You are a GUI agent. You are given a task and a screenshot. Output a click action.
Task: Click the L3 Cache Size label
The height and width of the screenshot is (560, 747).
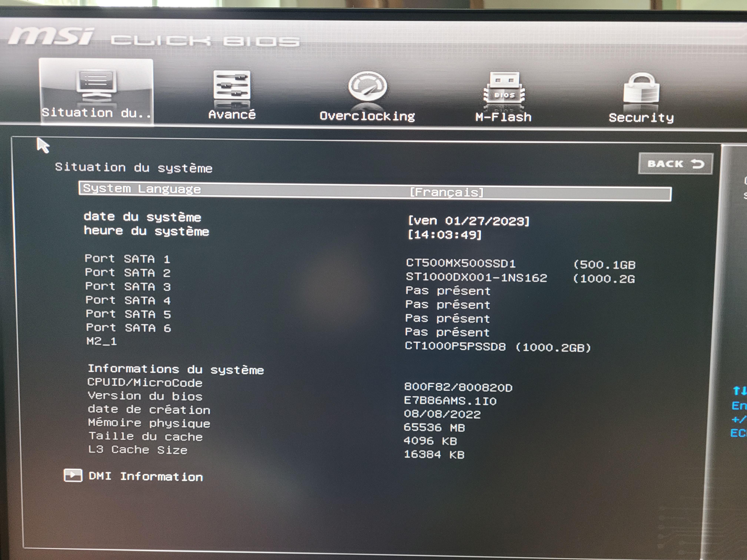(x=138, y=450)
